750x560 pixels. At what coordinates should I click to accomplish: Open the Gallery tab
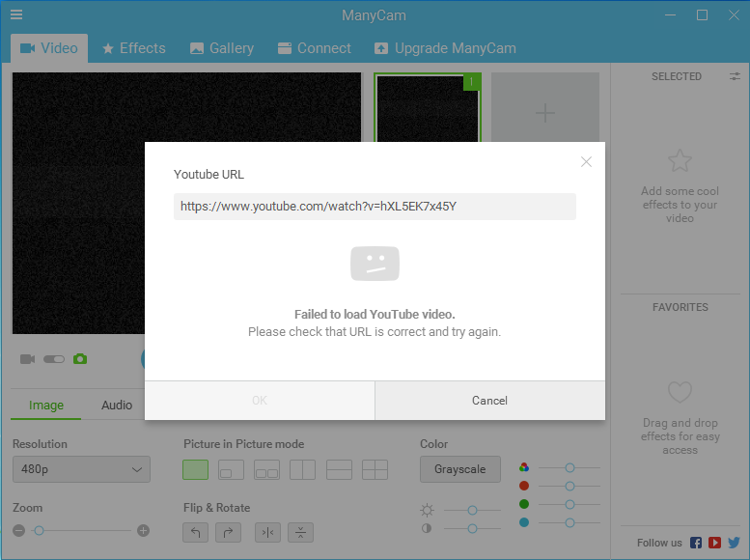pyautogui.click(x=222, y=48)
